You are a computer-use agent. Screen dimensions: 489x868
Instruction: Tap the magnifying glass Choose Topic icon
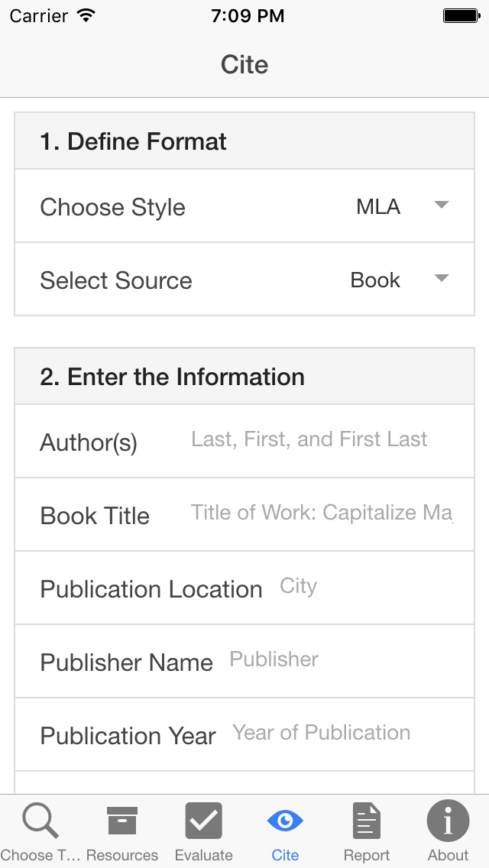[40, 821]
